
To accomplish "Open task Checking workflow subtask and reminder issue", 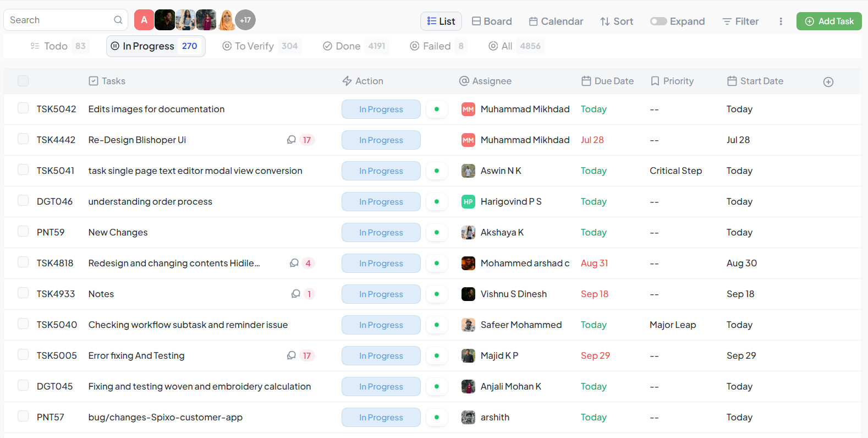I will (188, 325).
